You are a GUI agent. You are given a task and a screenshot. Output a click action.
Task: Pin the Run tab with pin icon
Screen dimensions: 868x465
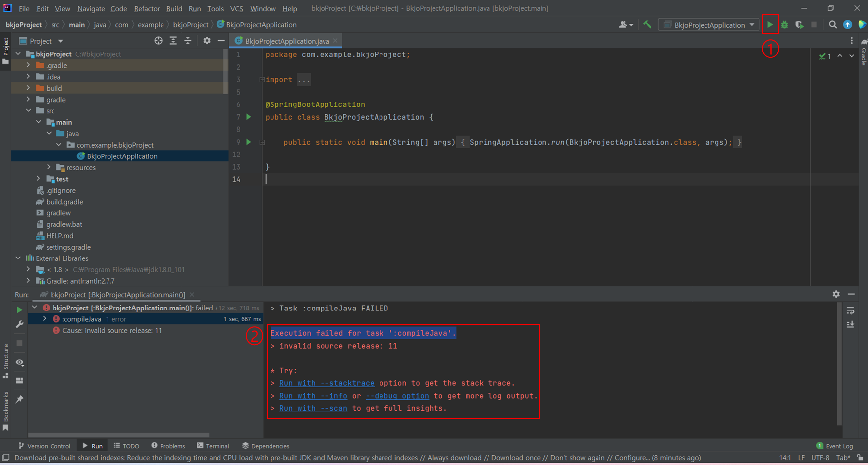point(20,399)
